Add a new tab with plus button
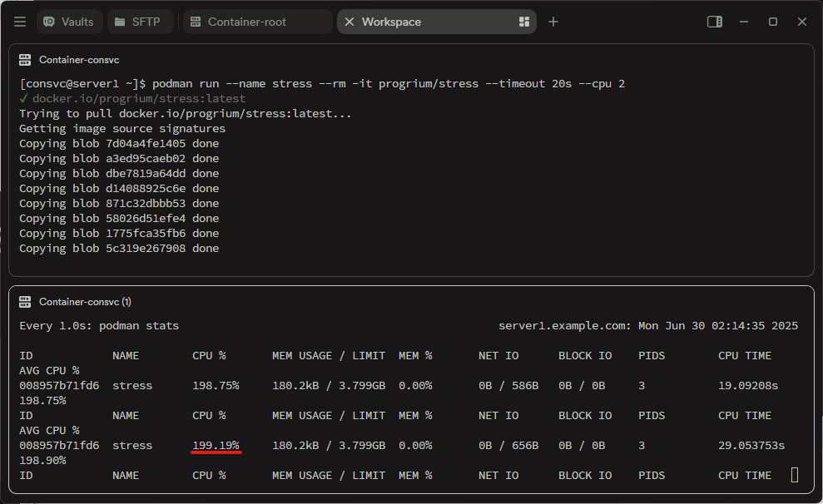 (x=553, y=22)
